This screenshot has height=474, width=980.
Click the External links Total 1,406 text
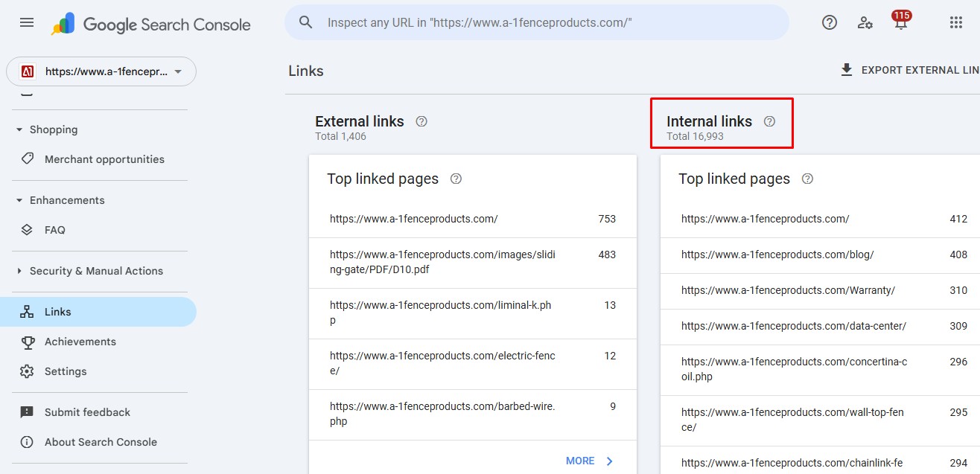340,136
